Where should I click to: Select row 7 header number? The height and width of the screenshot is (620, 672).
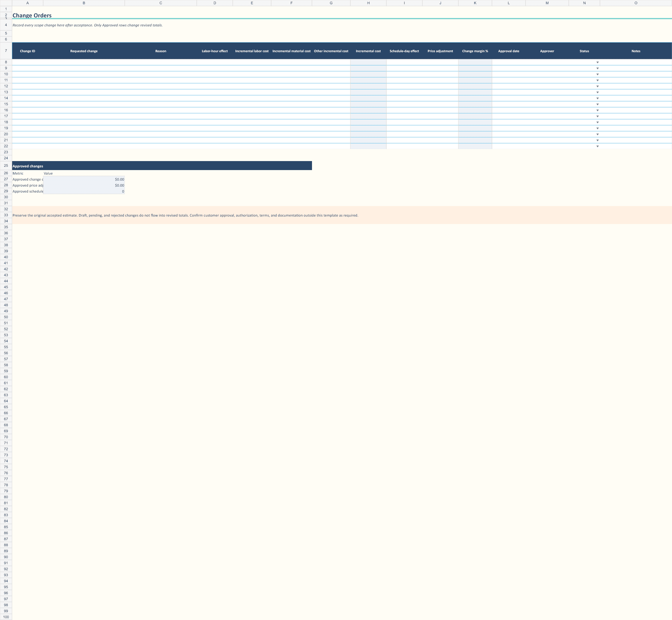pos(6,51)
